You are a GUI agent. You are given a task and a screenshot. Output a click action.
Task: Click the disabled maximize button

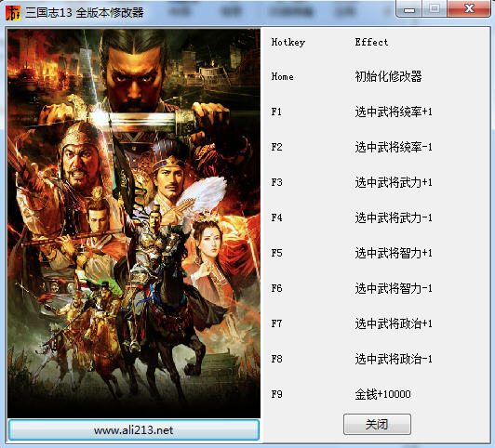435,8
